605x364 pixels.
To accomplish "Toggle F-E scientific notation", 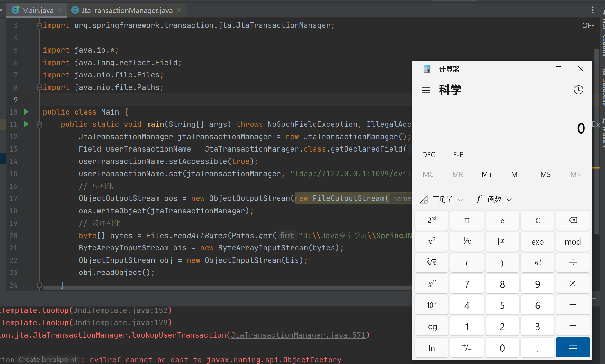I will click(x=458, y=155).
